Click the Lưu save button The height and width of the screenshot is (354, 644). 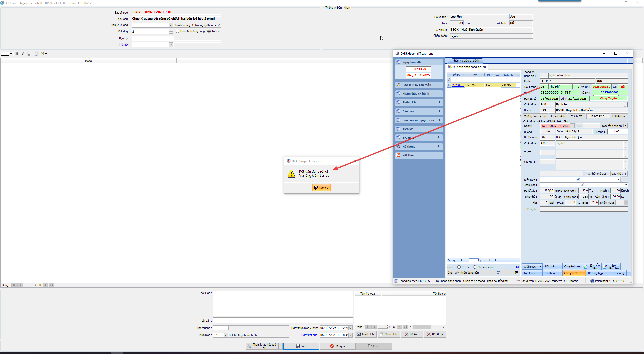click(x=301, y=346)
